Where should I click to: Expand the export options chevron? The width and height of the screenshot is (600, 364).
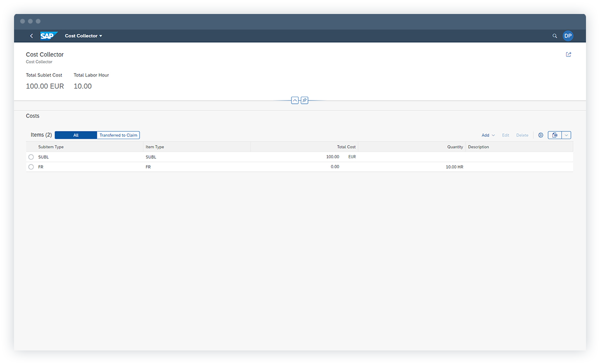coord(566,135)
